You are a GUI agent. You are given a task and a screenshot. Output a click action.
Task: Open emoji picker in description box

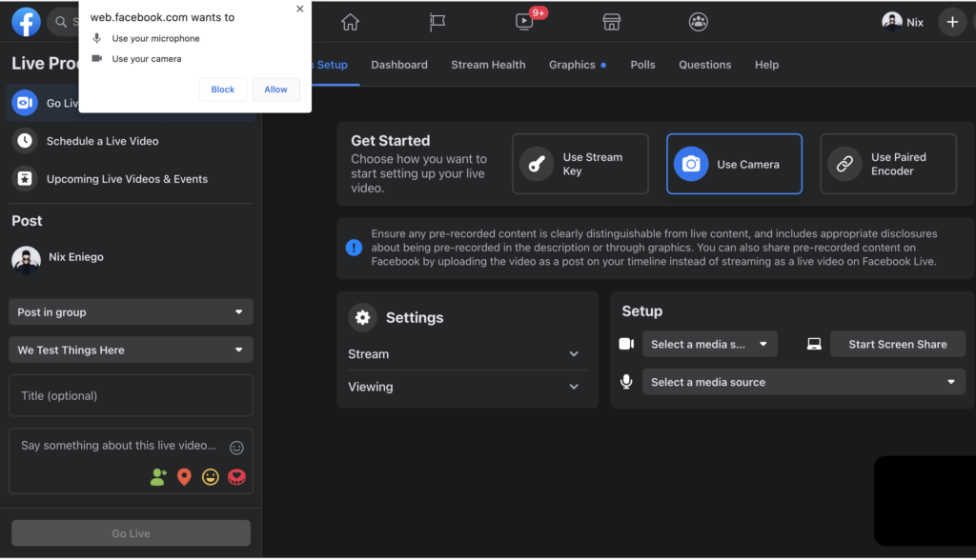[236, 448]
